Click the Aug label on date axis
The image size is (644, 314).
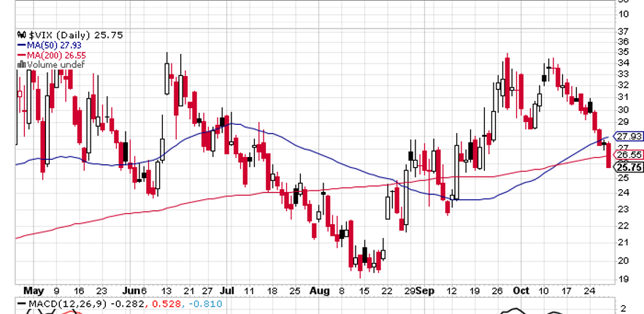320,291
